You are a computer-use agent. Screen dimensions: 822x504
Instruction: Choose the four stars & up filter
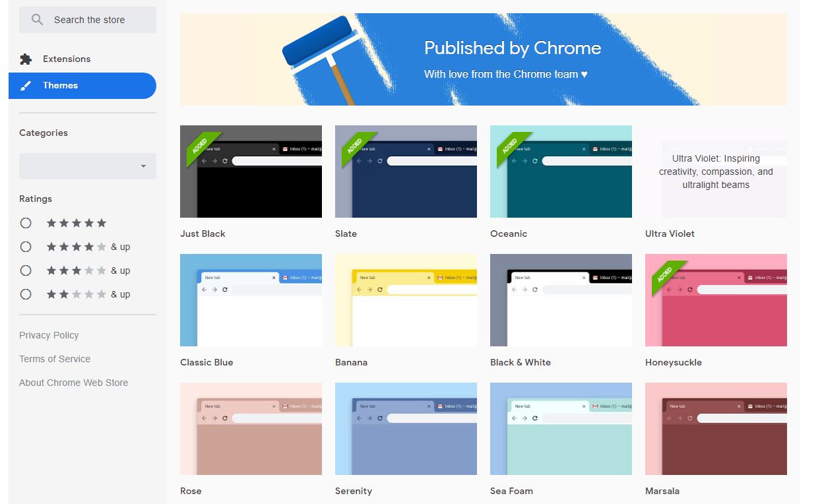click(x=26, y=247)
